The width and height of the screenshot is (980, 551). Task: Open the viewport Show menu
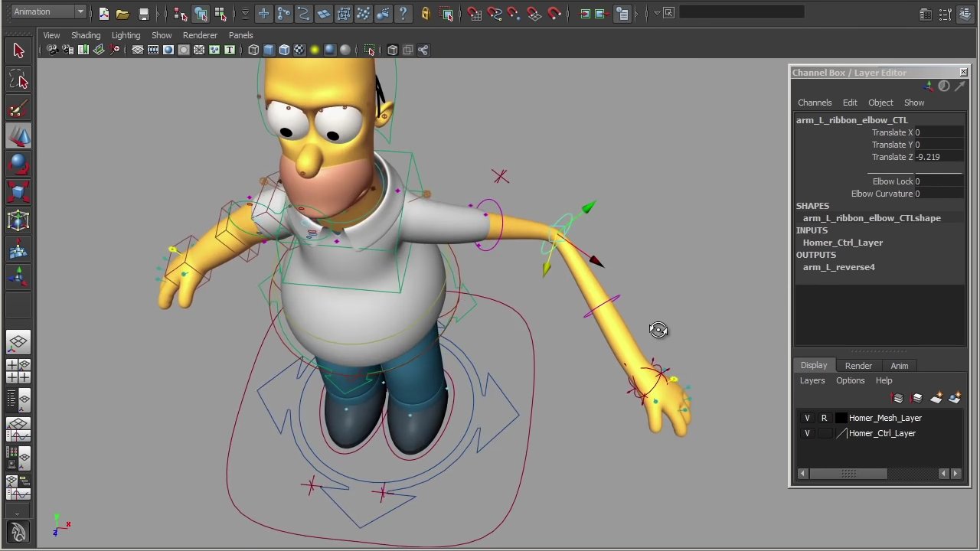[162, 35]
